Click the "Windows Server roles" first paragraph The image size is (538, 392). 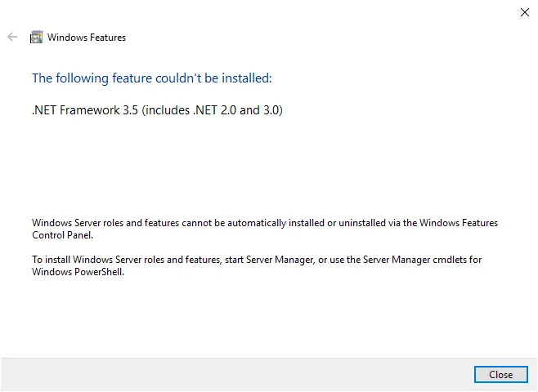click(265, 229)
